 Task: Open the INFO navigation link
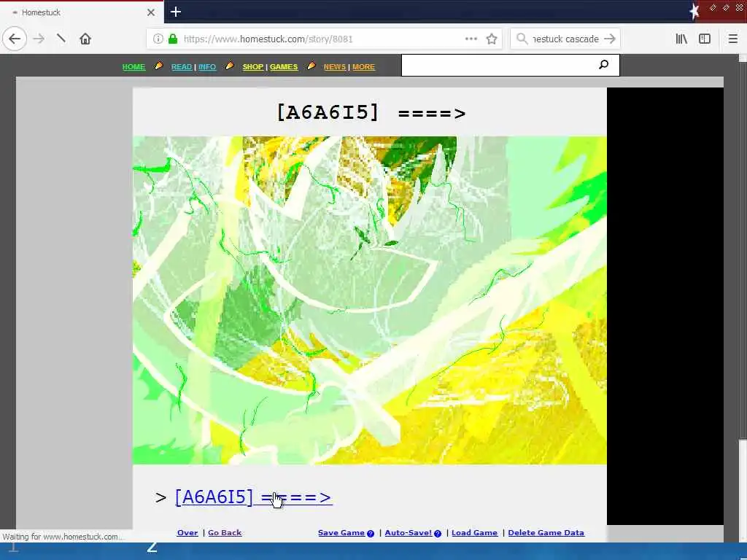[x=207, y=66]
